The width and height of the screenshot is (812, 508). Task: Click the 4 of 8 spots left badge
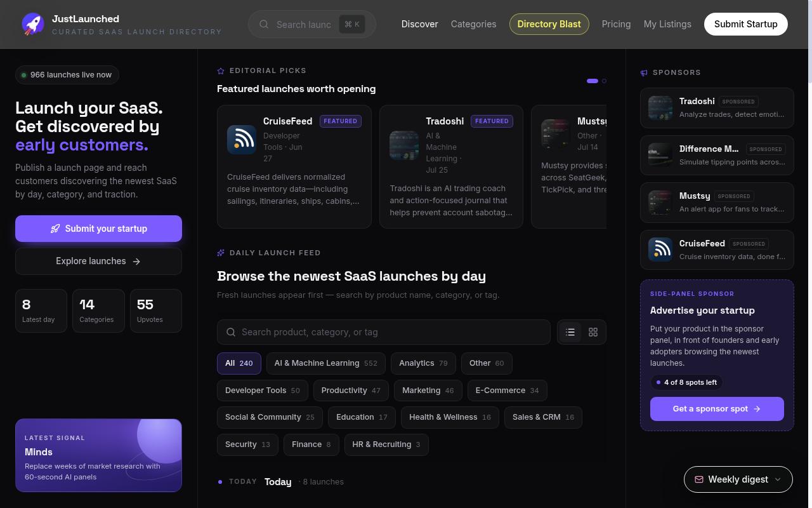click(687, 382)
